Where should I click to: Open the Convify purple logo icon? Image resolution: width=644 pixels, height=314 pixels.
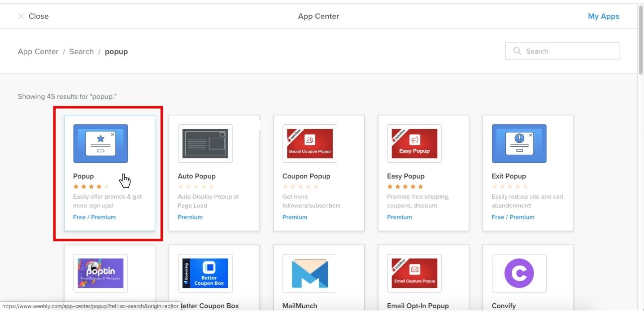(x=519, y=273)
